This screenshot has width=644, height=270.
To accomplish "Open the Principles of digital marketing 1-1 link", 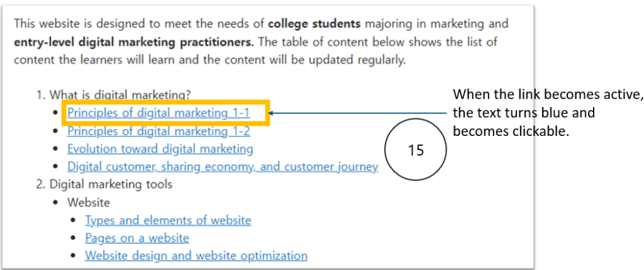I will coord(158,113).
